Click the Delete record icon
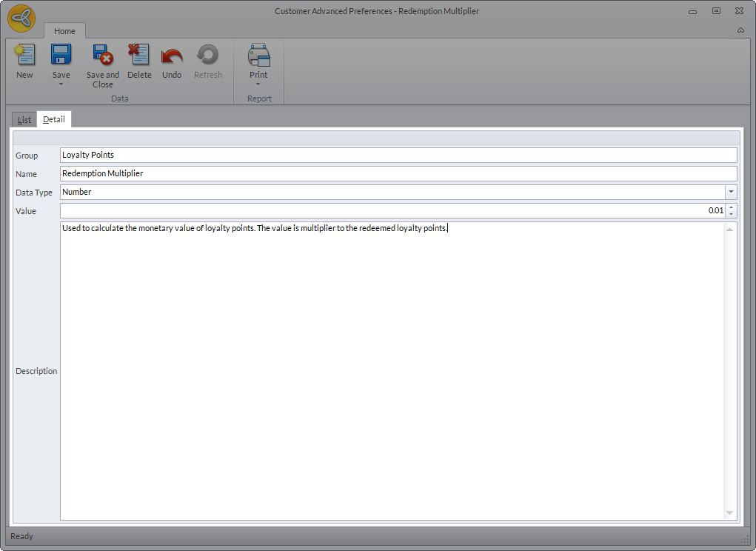This screenshot has width=756, height=551. 138,56
